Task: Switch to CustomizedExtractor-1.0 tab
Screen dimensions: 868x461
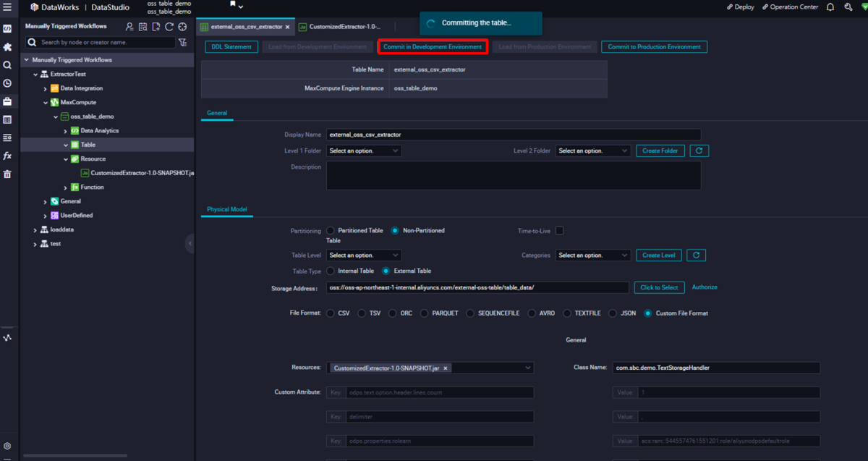Action: pos(339,27)
